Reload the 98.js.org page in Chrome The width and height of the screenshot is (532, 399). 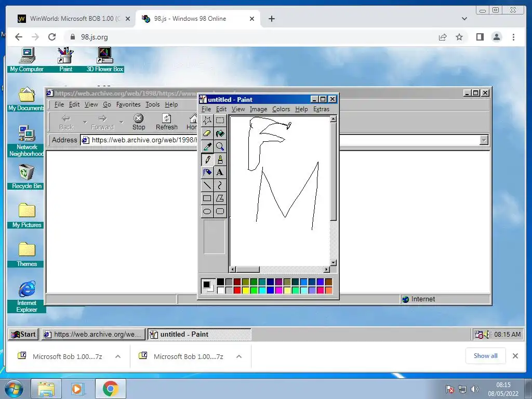click(52, 37)
